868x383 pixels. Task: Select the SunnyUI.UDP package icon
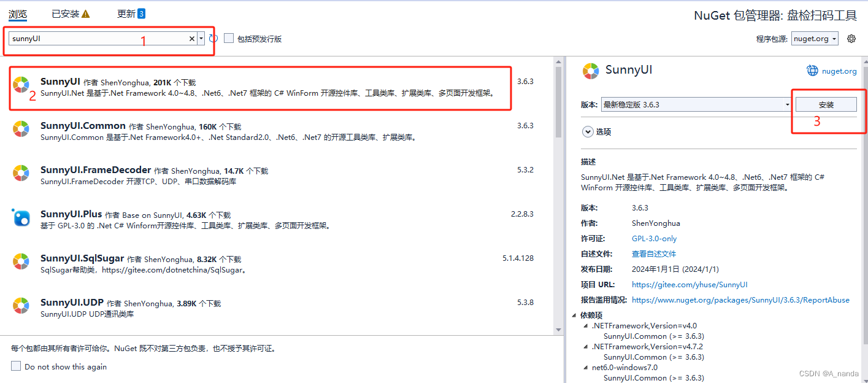coord(21,305)
